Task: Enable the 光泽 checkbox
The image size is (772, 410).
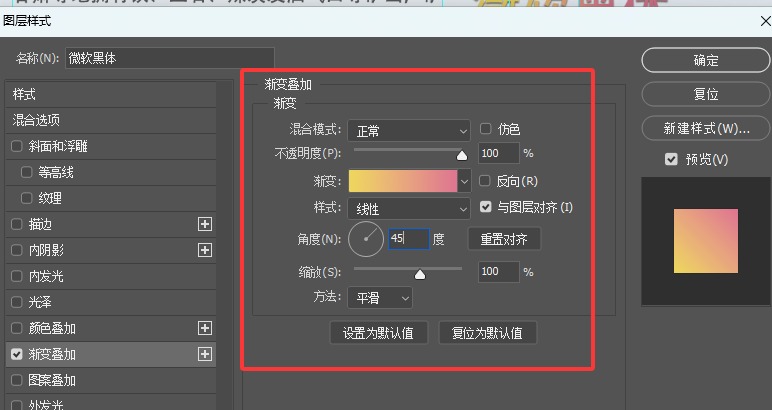Action: pyautogui.click(x=17, y=302)
